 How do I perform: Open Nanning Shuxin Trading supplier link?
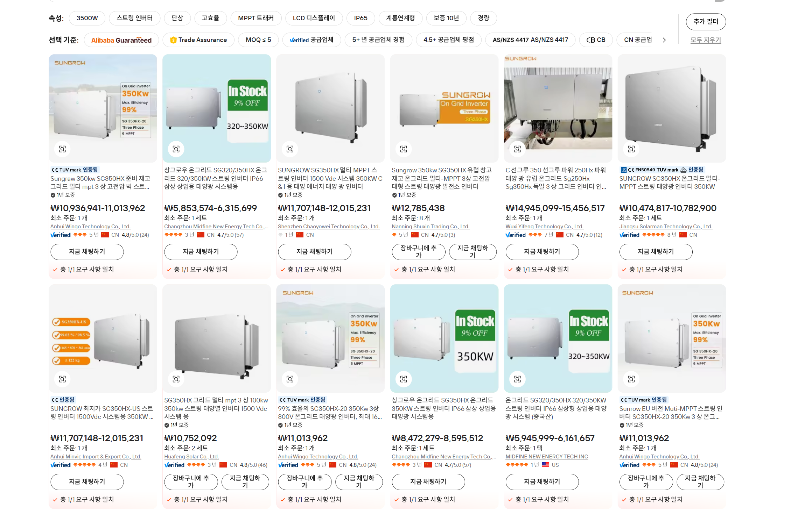[430, 227]
